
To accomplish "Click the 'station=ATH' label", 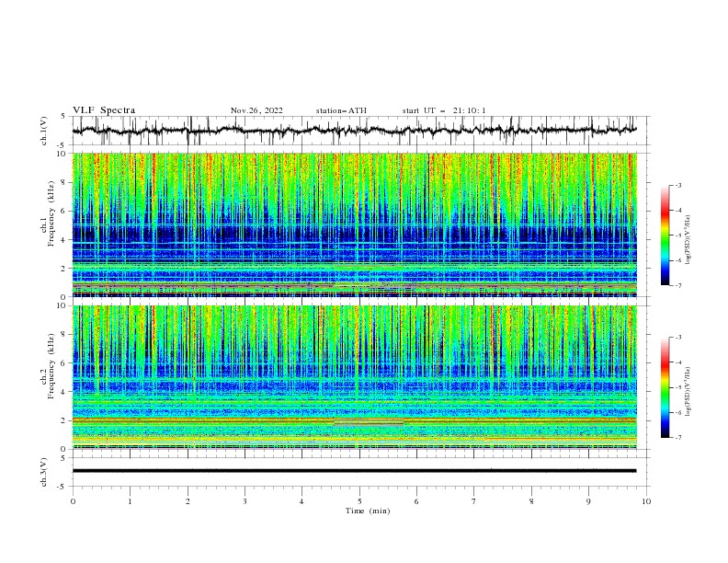I will [x=341, y=110].
